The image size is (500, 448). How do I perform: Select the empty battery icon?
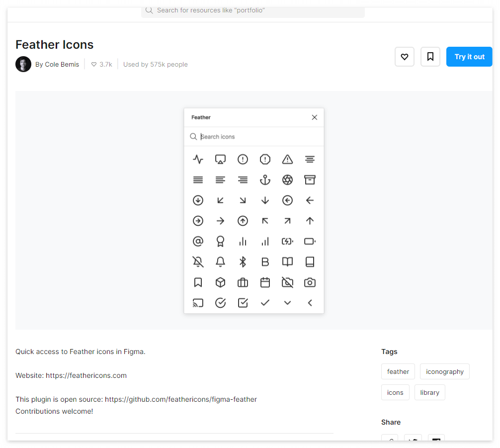(310, 241)
